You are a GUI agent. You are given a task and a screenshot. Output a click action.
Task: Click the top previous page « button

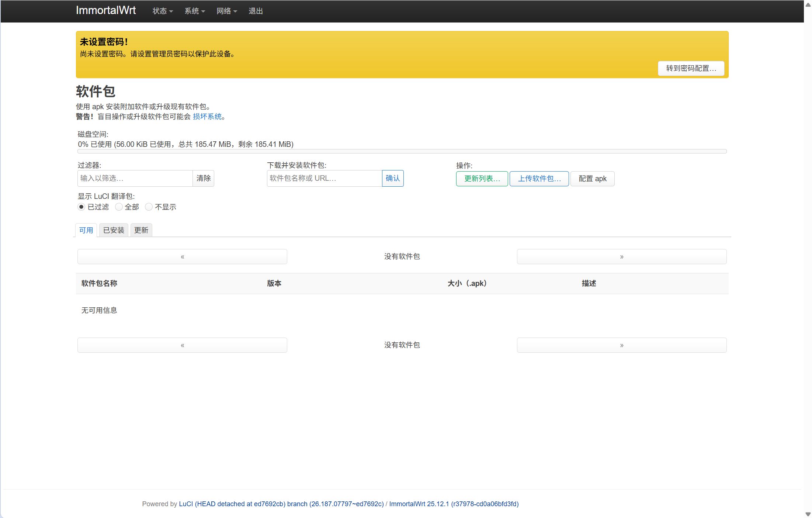182,256
